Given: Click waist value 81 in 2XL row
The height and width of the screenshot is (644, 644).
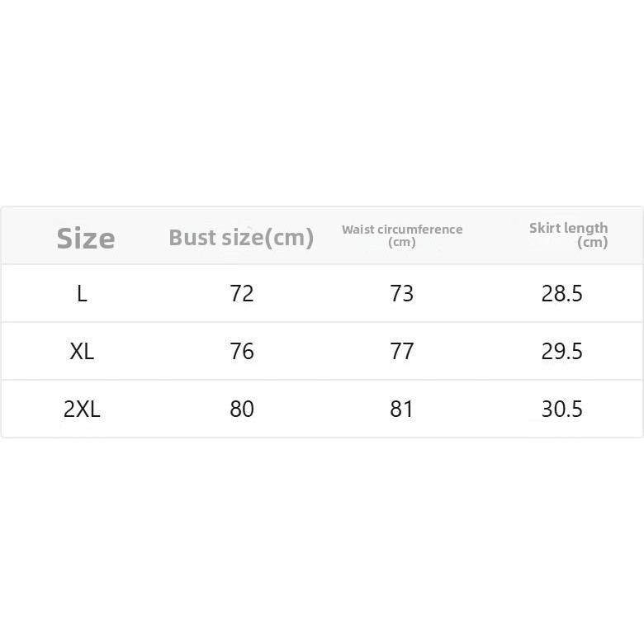Looking at the screenshot, I should 401,409.
